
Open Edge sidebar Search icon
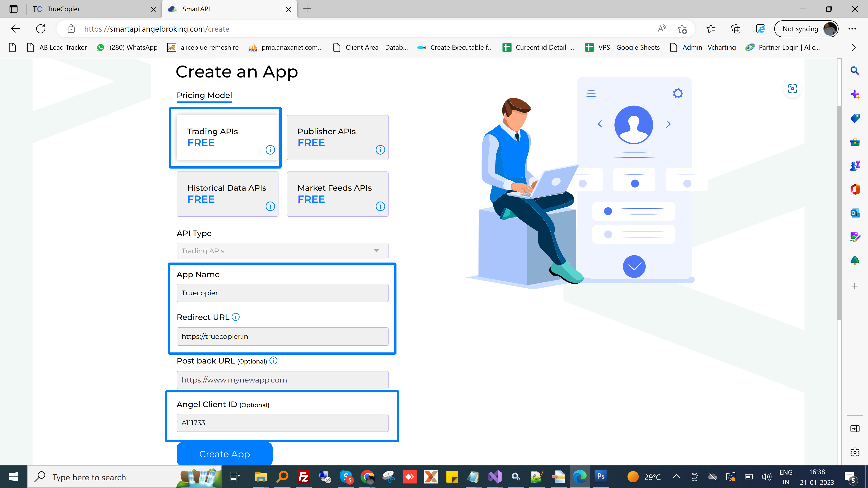tap(855, 71)
